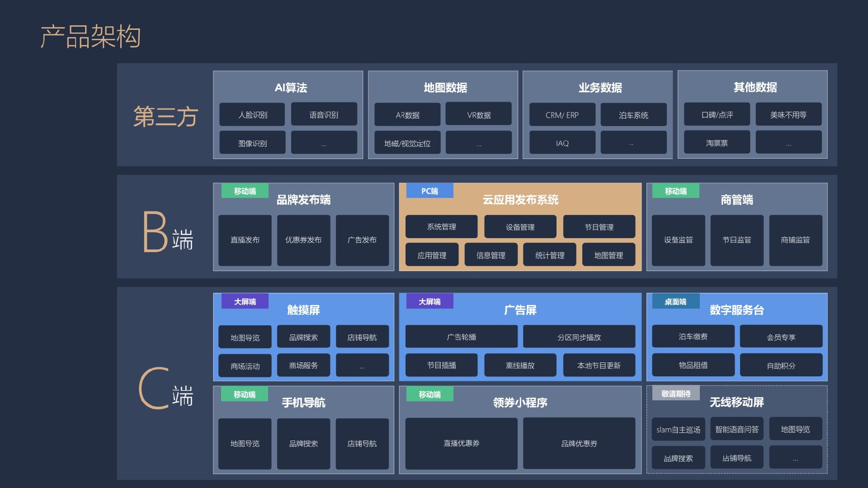This screenshot has width=868, height=488.
Task: Select the CRM/ ERP box
Action: point(562,115)
